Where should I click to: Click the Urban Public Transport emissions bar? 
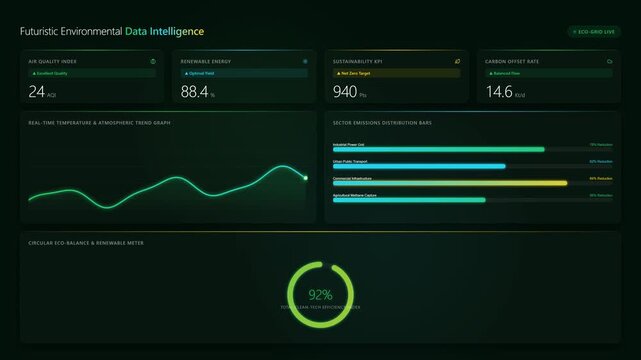tap(419, 166)
